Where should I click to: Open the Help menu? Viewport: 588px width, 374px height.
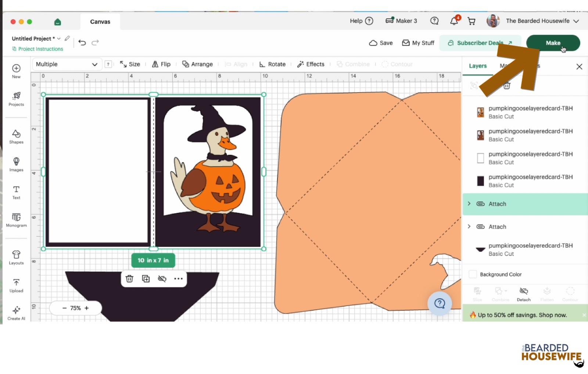tap(362, 21)
